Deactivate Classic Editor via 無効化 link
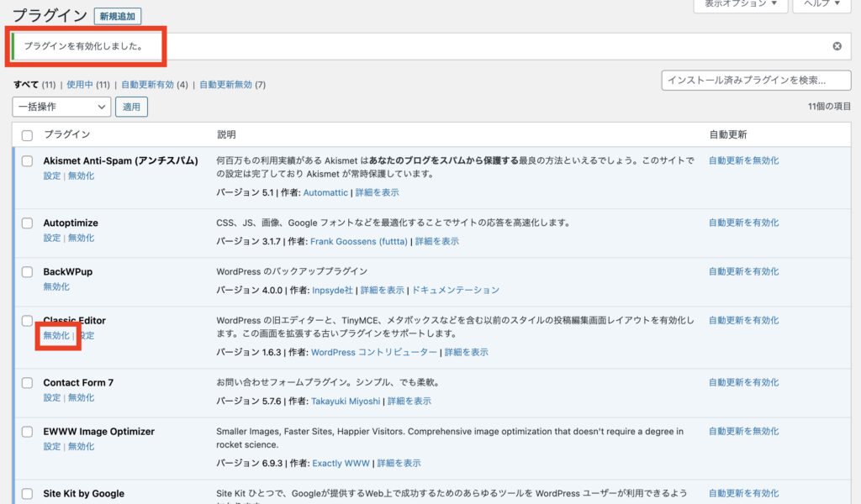Screen dimensions: 861x504 [x=56, y=336]
